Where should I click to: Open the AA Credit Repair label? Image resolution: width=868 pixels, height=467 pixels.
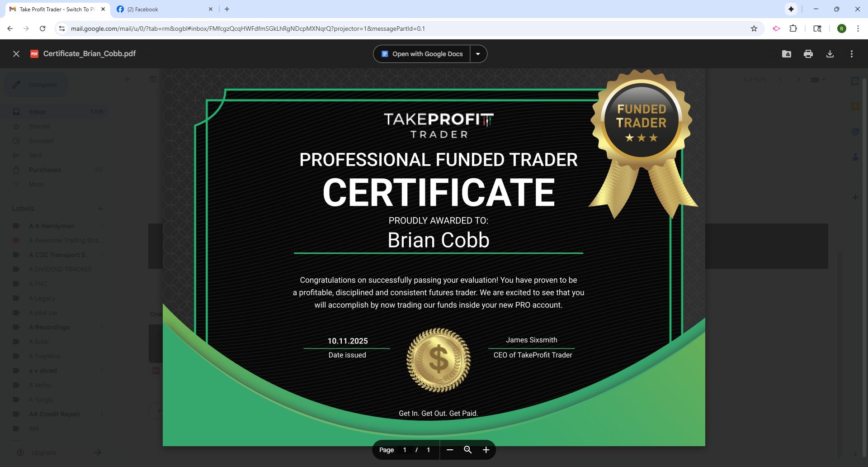54,414
